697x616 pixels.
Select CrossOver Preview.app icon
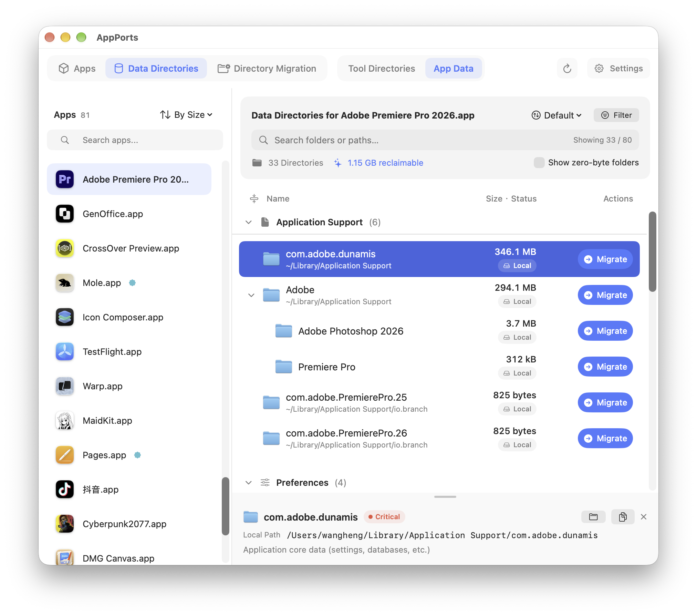(x=65, y=248)
